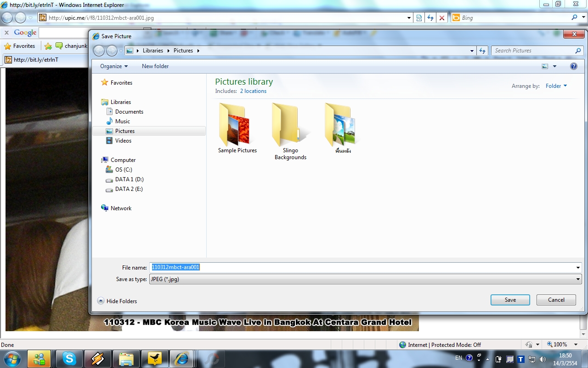588x368 pixels.
Task: Click the Skype icon in taskbar
Action: (x=70, y=359)
